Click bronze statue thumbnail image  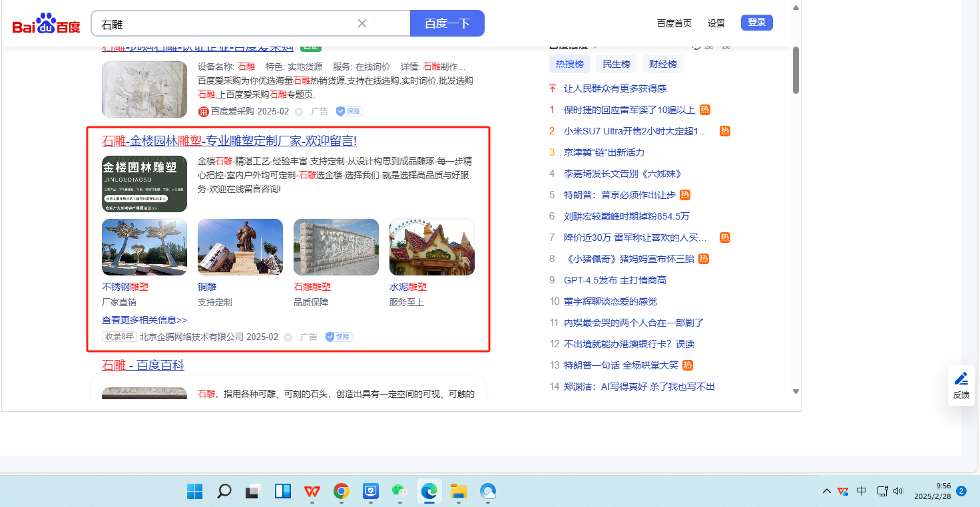tap(240, 247)
